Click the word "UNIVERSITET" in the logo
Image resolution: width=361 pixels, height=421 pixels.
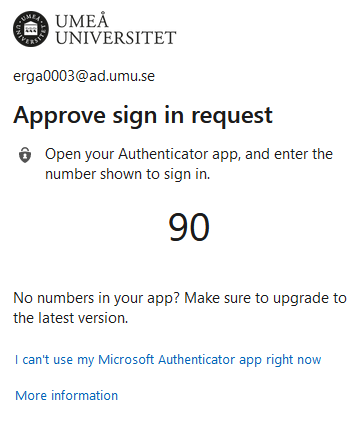pyautogui.click(x=115, y=38)
